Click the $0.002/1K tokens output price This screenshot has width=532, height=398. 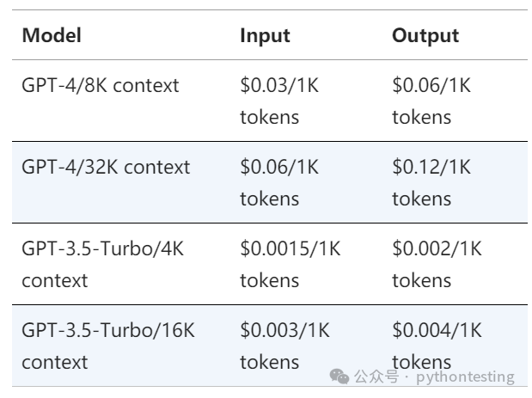pos(437,264)
